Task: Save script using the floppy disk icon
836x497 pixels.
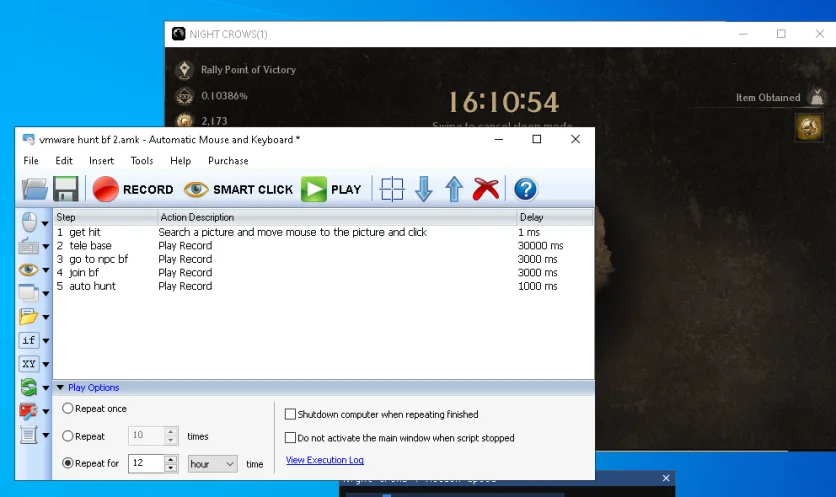Action: tap(66, 189)
